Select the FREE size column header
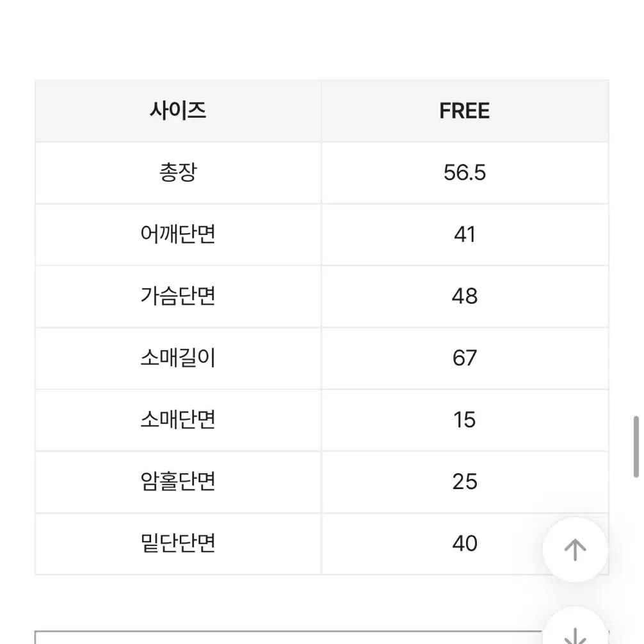Screen dimensions: 644x644 [x=465, y=111]
